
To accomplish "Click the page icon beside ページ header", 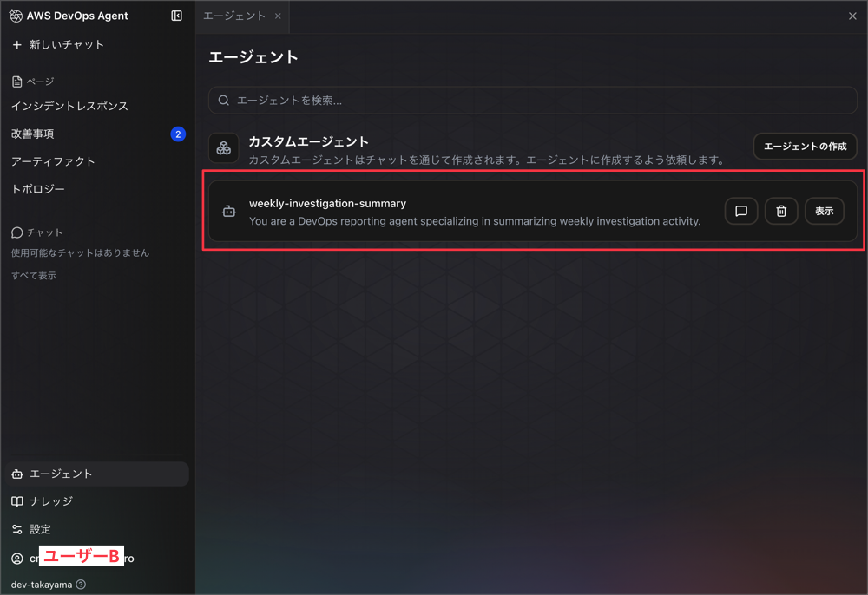I will (17, 82).
